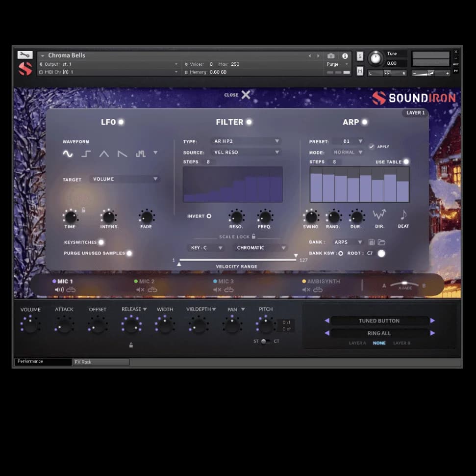Image resolution: width=476 pixels, height=476 pixels.
Task: Click the BEAT note icon in the ARP panel
Action: (x=403, y=214)
